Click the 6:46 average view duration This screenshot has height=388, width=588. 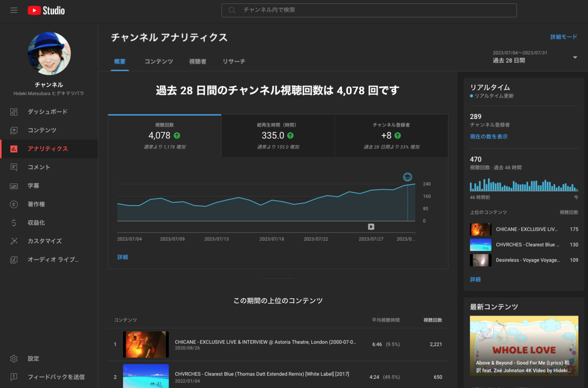tap(377, 344)
